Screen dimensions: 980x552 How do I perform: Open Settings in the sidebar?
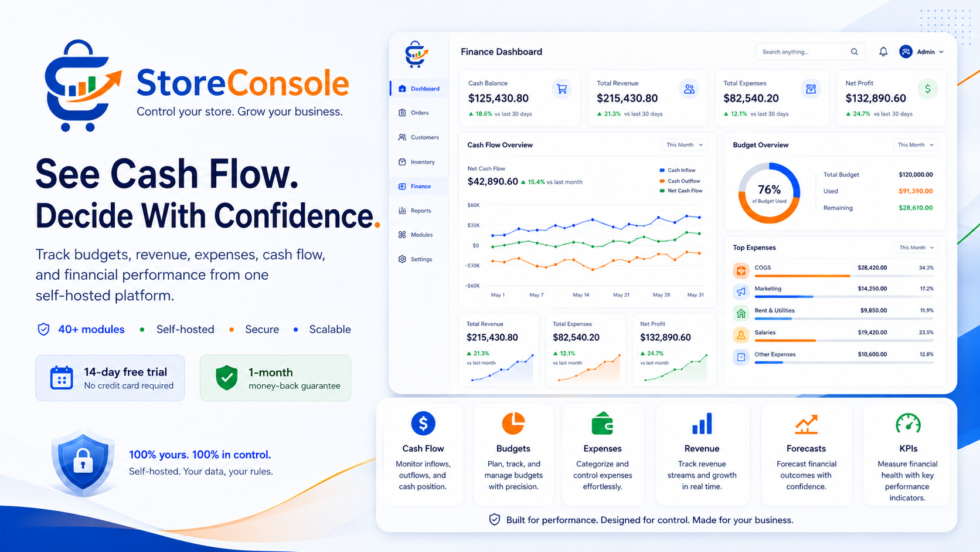[420, 259]
